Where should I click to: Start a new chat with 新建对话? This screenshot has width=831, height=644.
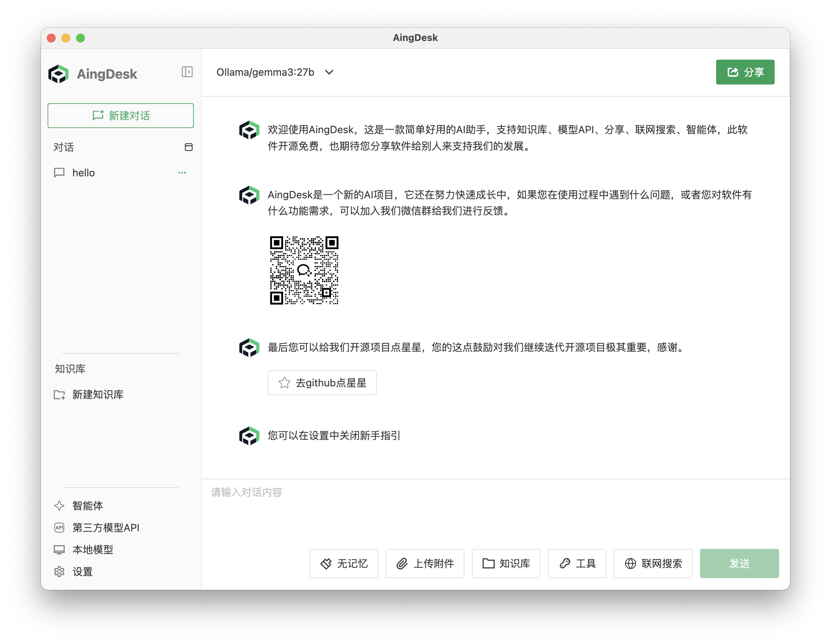(121, 116)
